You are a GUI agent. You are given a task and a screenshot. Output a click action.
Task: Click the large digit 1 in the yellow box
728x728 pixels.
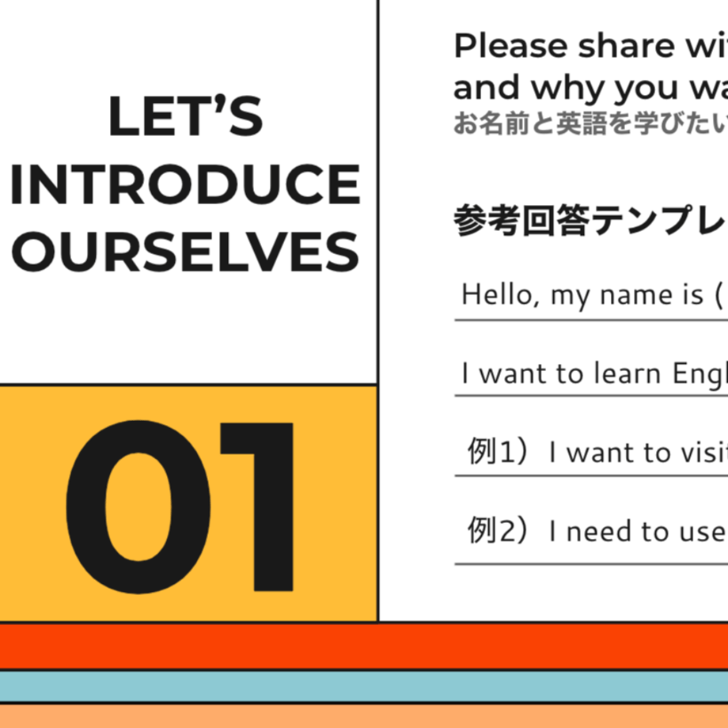256,507
